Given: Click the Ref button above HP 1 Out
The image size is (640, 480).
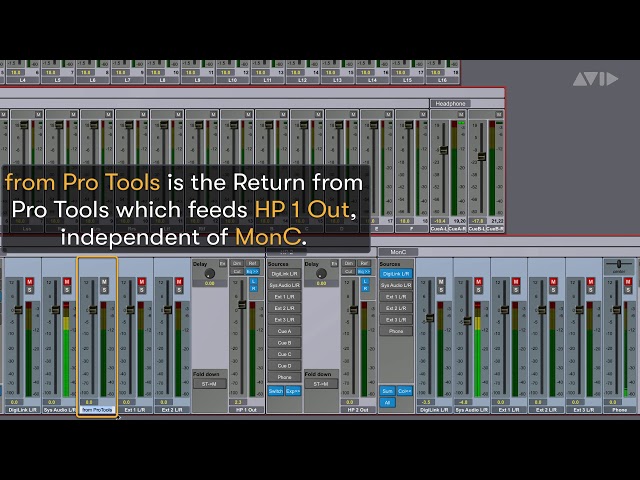Looking at the screenshot, I should point(252,263).
